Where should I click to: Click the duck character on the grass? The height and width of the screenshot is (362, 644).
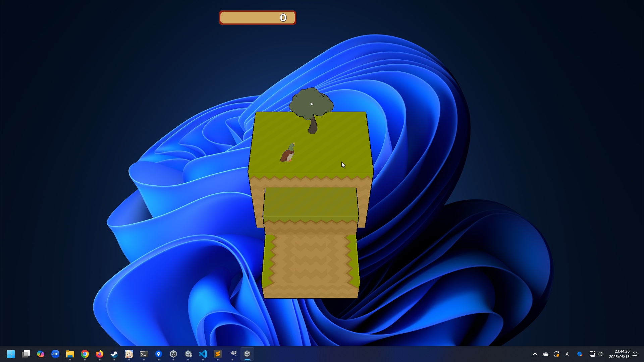(288, 154)
